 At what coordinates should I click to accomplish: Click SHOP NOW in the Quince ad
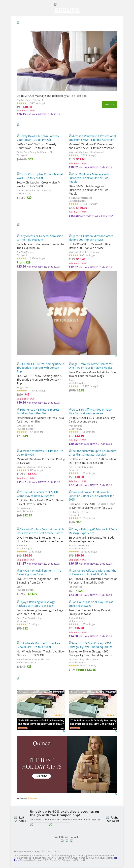[41, 776]
